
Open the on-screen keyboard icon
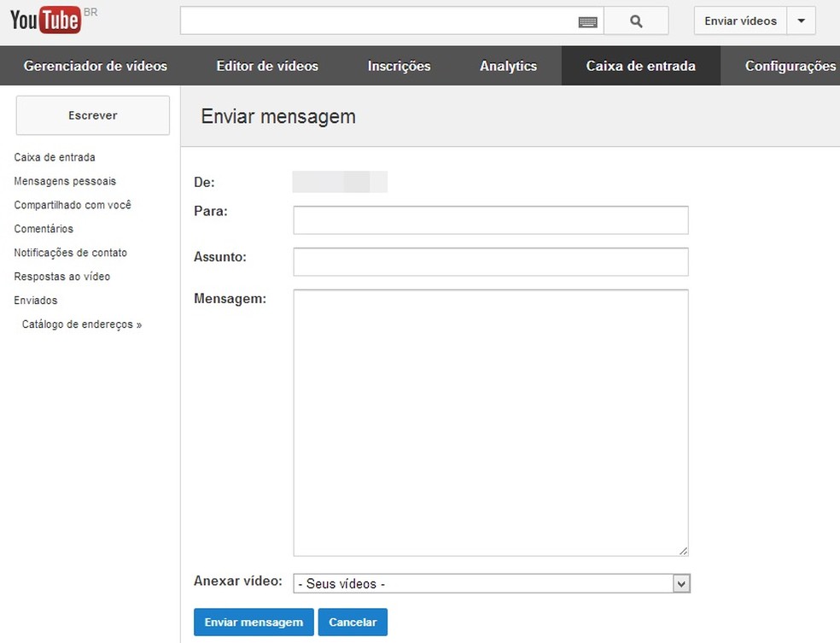click(587, 21)
